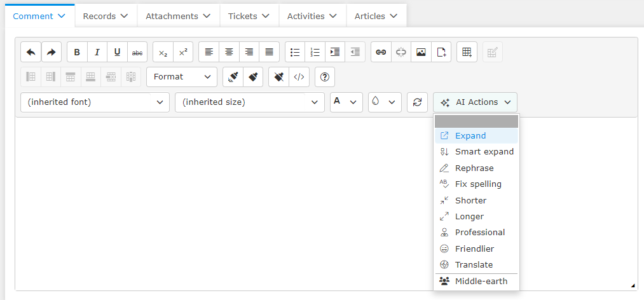Choose Translate in the AI menu
Image resolution: width=644 pixels, height=300 pixels.
pyautogui.click(x=474, y=265)
